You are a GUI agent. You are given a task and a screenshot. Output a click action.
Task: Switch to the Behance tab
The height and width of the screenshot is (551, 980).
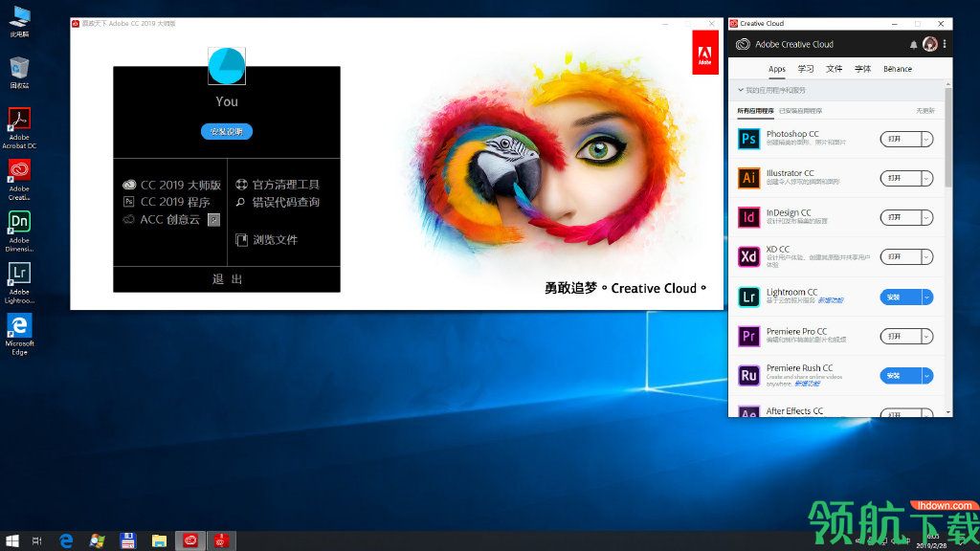(898, 69)
